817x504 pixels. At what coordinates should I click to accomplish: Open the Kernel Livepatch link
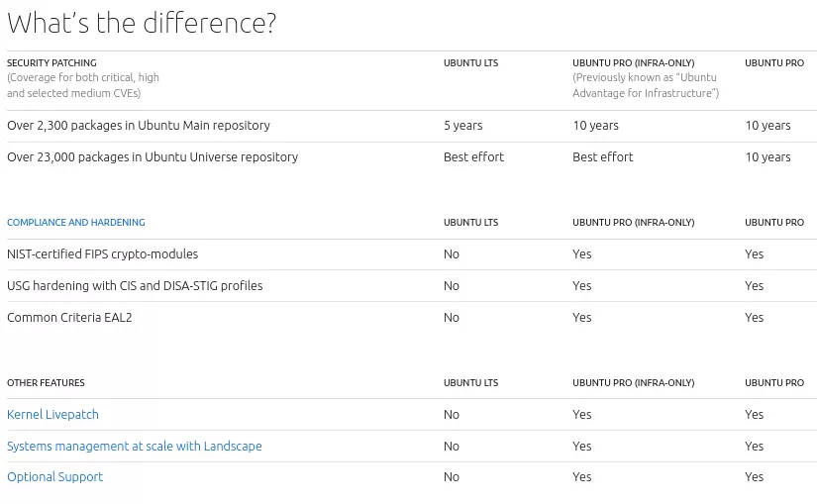tap(52, 414)
